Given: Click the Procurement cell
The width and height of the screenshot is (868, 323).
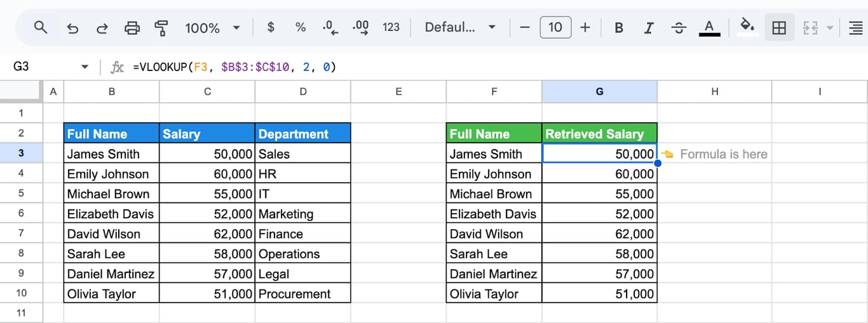Looking at the screenshot, I should pyautogui.click(x=303, y=293).
